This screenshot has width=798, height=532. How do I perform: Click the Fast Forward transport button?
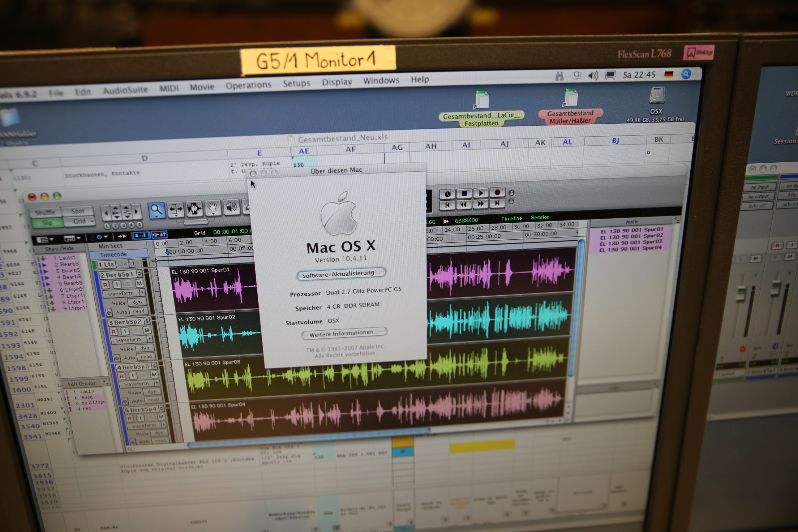point(481,204)
